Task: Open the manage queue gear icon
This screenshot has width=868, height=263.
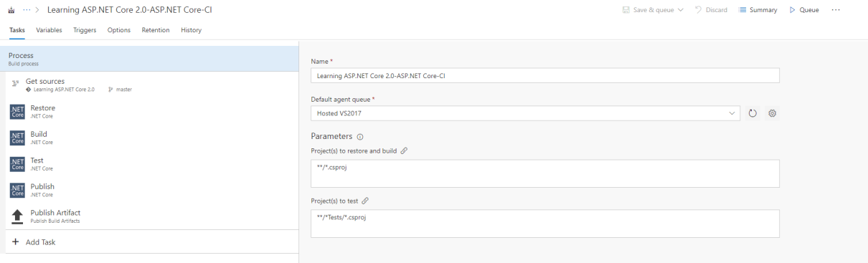Action: [773, 113]
